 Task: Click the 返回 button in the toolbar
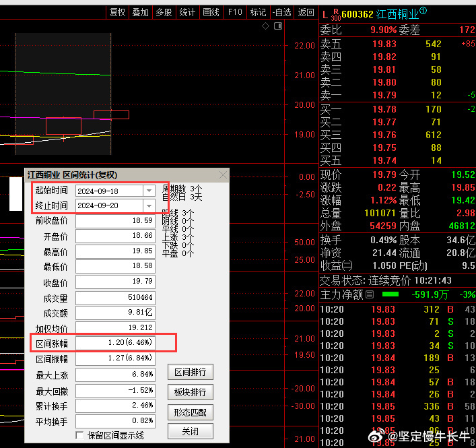(x=306, y=12)
